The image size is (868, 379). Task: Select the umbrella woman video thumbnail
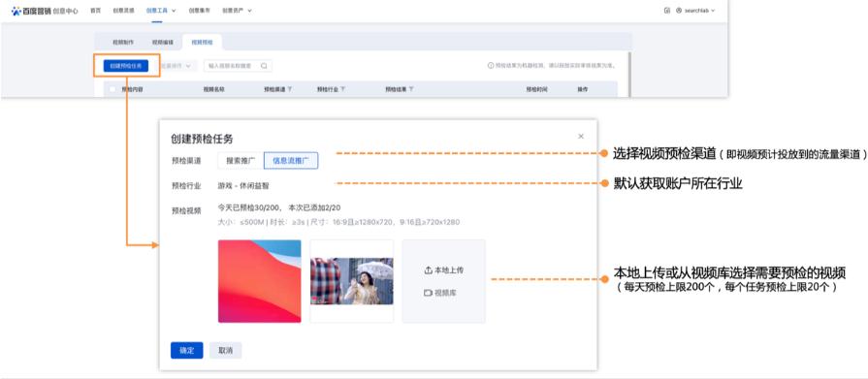(x=352, y=281)
